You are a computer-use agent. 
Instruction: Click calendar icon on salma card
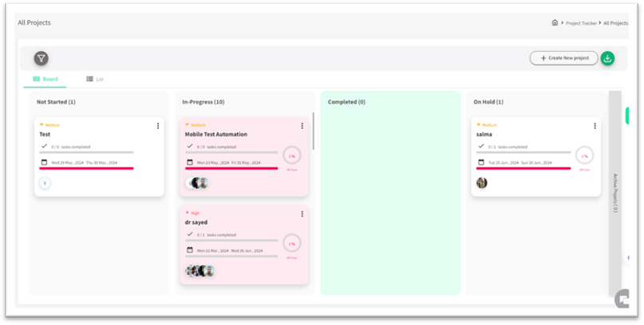(x=481, y=162)
